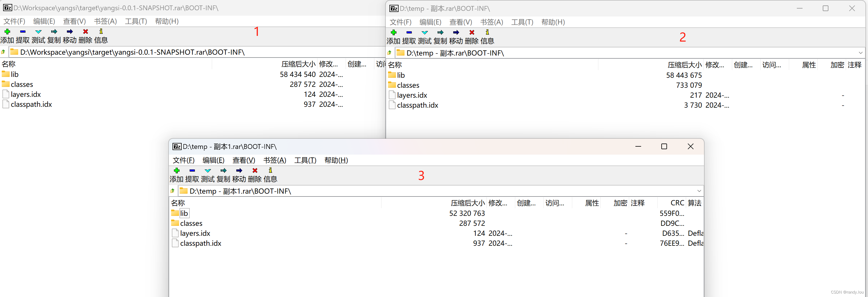This screenshot has height=297, width=868.
Task: Go up one folder level in the 副本1.rar window
Action: [173, 191]
